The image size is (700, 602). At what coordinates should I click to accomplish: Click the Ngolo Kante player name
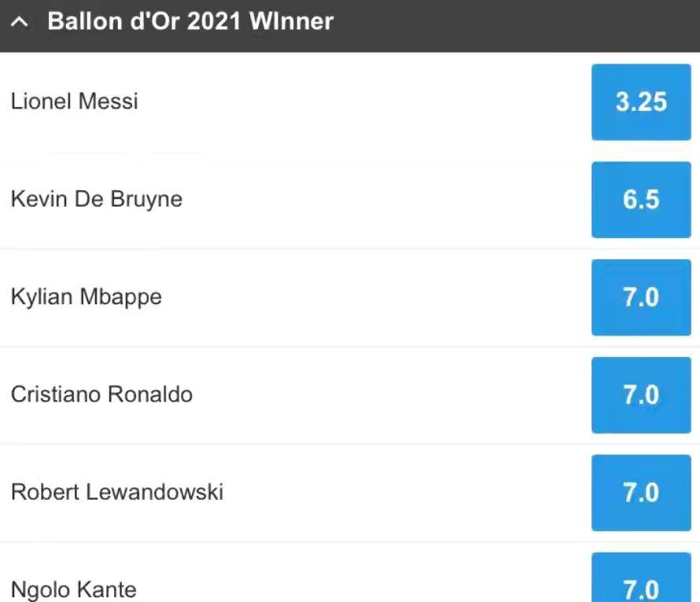tap(74, 590)
